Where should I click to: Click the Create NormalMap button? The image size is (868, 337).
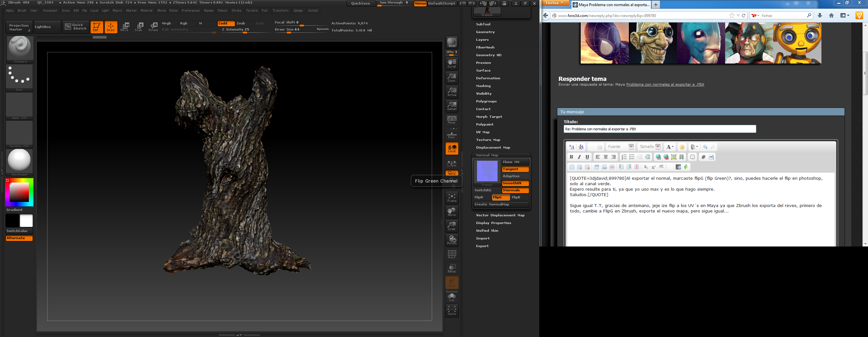tap(501, 204)
